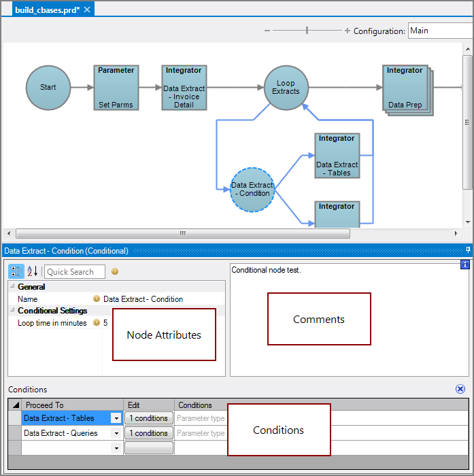Collapse the Conditional Settings section
Screen dimensions: 474x476
click(x=12, y=311)
